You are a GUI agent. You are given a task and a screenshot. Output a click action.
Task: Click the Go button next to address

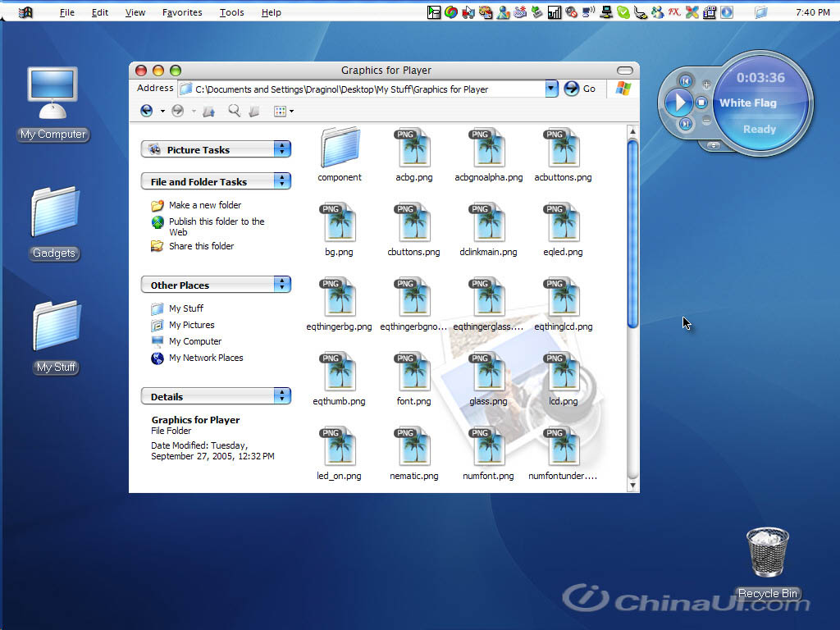[580, 89]
